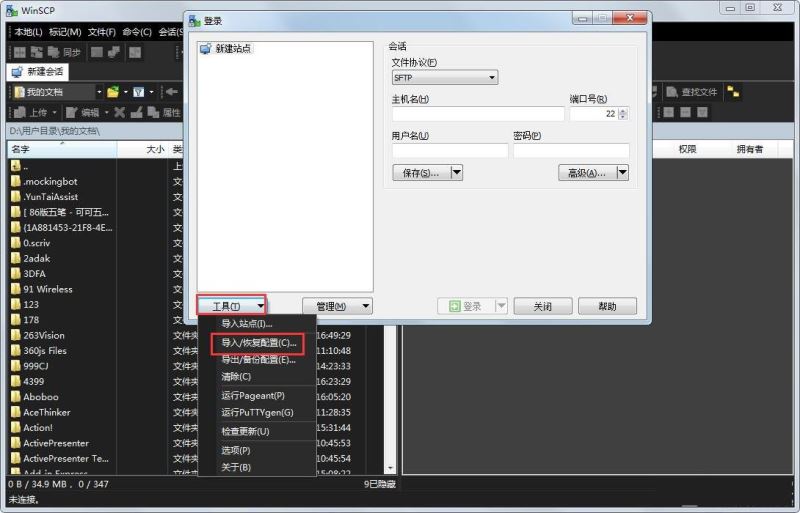Click the filter icon in the local panel toolbar
The width and height of the screenshot is (800, 513).
tap(139, 92)
